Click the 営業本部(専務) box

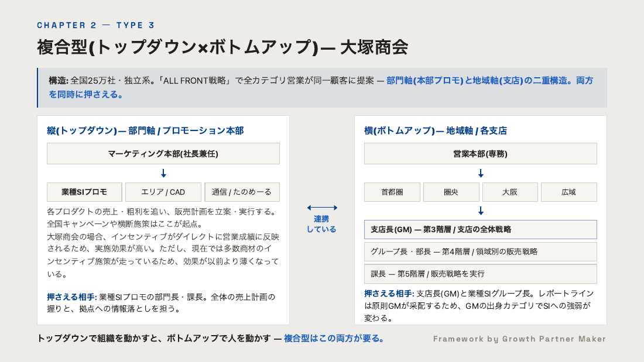(480, 153)
